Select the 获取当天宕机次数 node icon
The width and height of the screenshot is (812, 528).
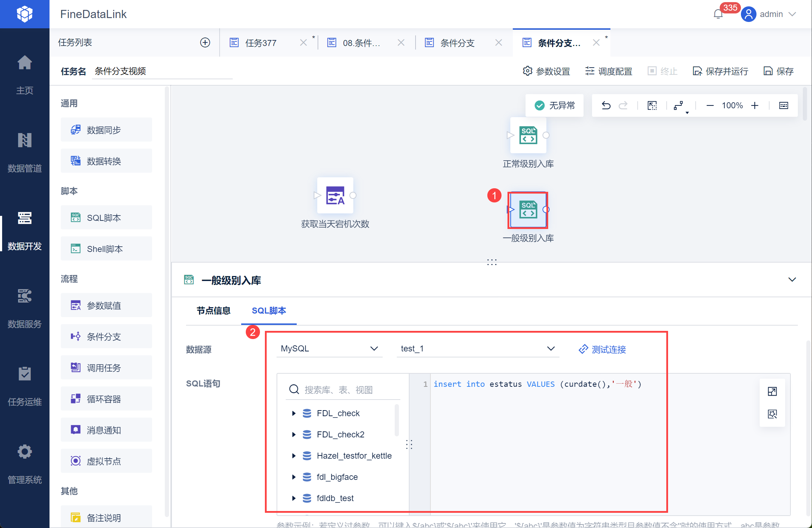pos(335,195)
